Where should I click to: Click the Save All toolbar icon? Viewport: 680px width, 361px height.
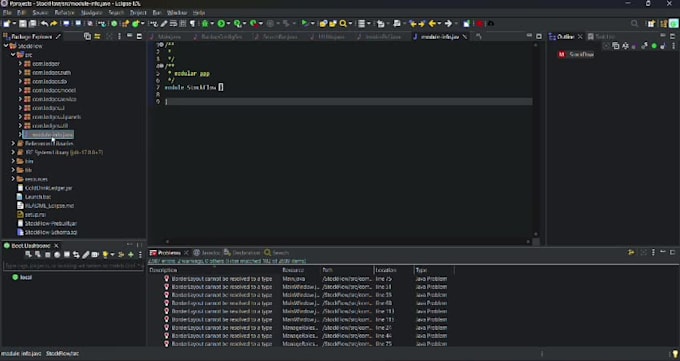pos(33,24)
